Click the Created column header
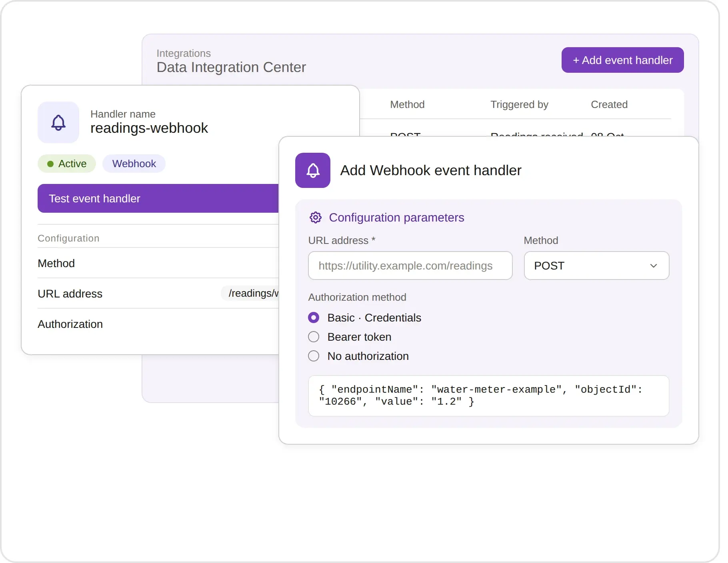Image resolution: width=728 pixels, height=563 pixels. [609, 104]
